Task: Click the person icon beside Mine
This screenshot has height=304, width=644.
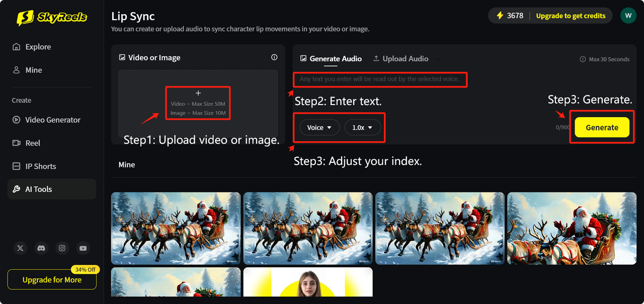Action: pyautogui.click(x=16, y=70)
